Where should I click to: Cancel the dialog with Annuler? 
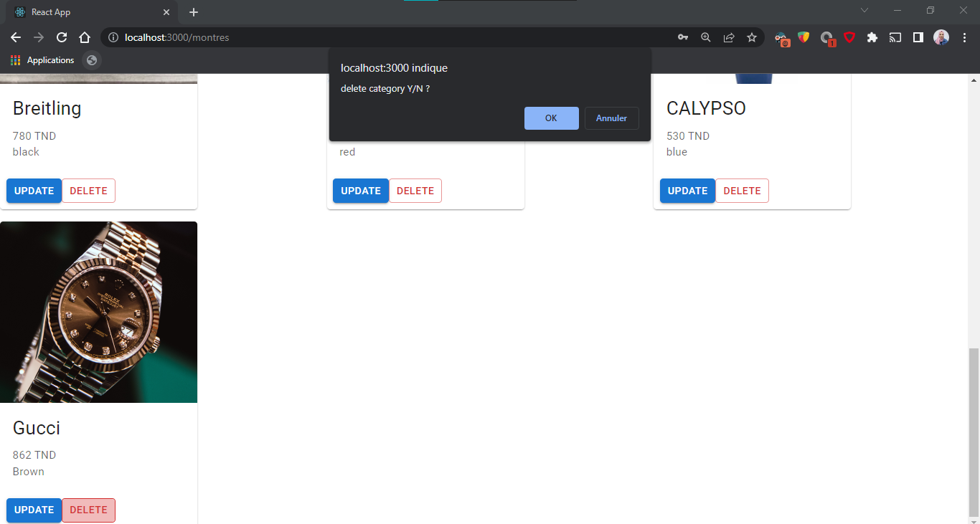(x=612, y=118)
